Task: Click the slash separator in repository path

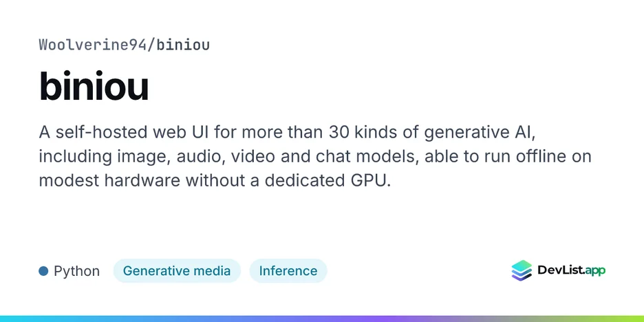Action: 151,45
